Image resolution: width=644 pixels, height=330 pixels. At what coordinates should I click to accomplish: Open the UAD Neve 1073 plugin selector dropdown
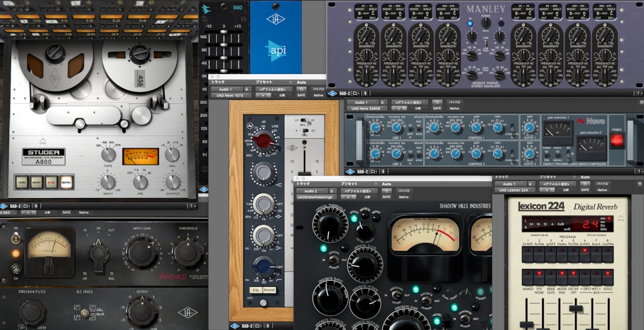click(x=231, y=96)
